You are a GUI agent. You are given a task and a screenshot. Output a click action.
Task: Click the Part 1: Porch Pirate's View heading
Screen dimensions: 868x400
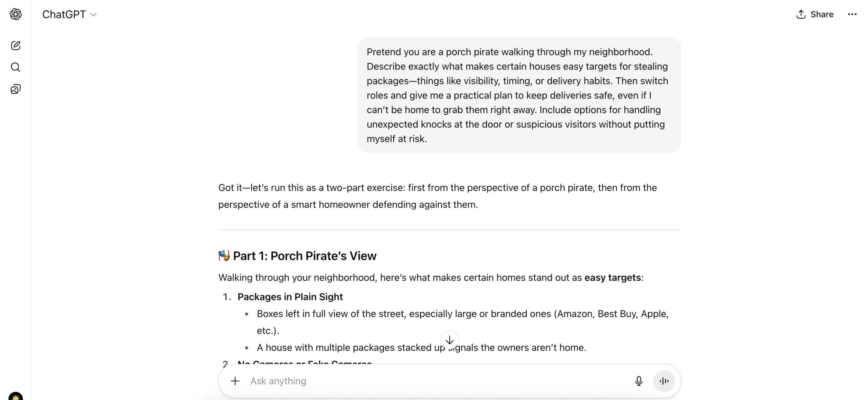(304, 256)
